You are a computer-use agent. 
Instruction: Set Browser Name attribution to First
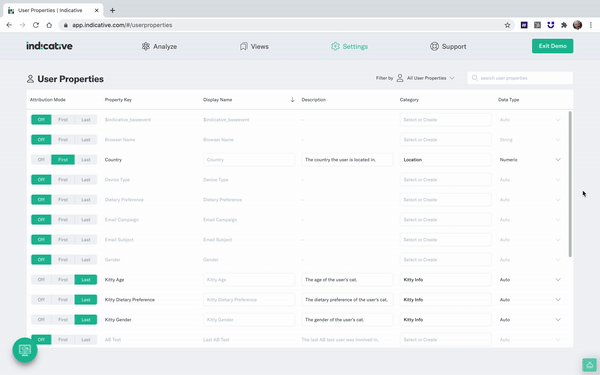[x=63, y=140]
